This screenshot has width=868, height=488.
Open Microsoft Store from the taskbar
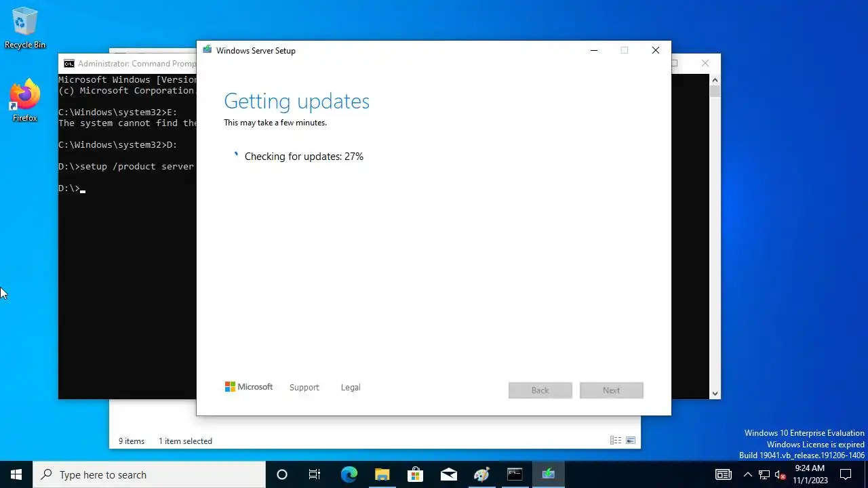415,474
